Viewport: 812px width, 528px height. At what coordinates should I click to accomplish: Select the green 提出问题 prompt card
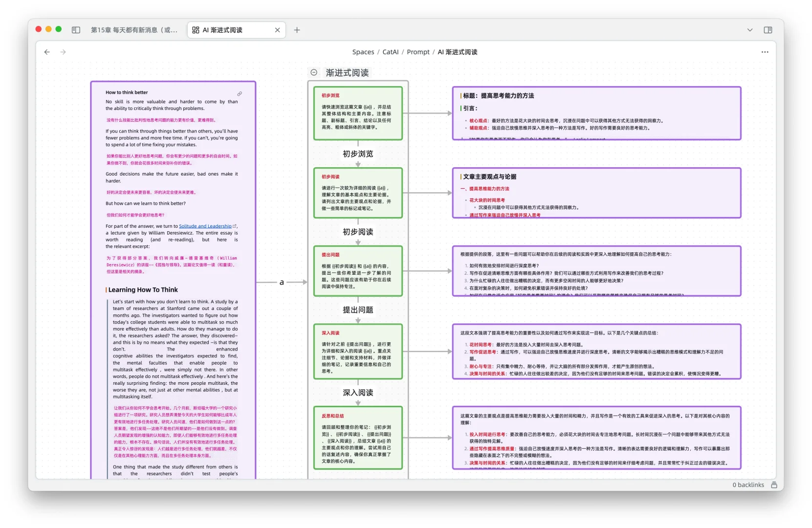[358, 271]
